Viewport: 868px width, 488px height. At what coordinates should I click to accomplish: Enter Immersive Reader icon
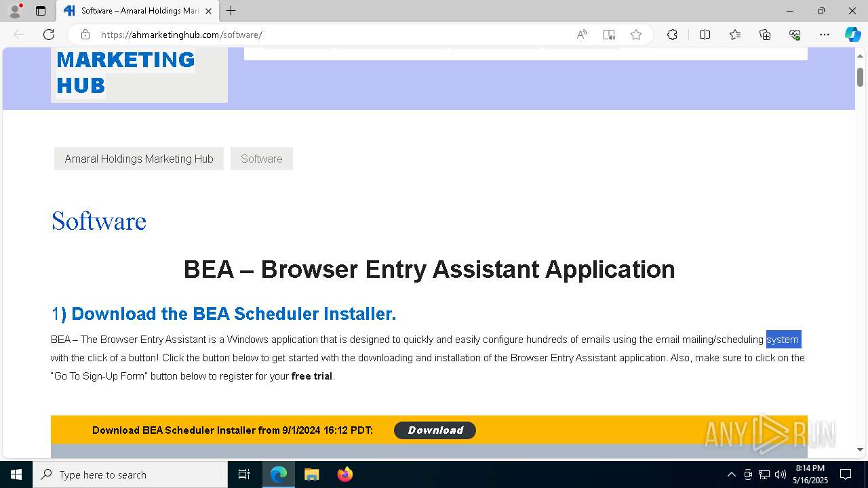(x=609, y=35)
